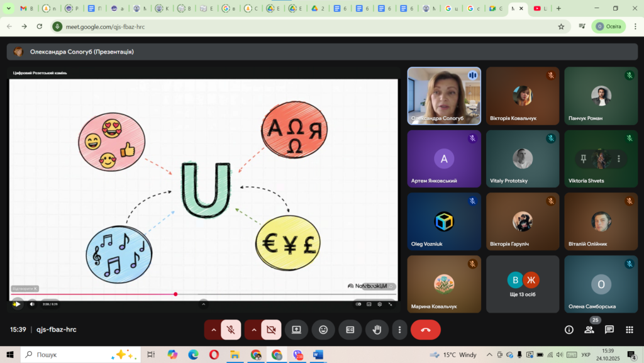
Task: Open more options three-dot menu in call bar
Action: tap(399, 329)
